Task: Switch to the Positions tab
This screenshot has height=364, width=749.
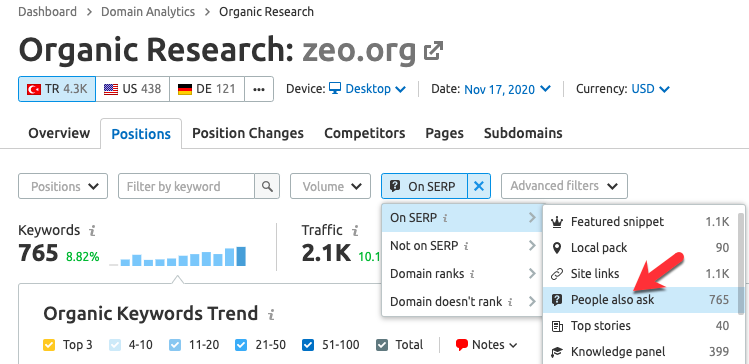Action: point(141,134)
